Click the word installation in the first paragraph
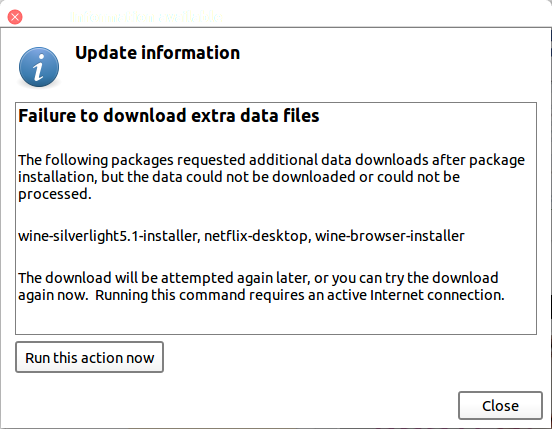Viewport: 552px width, 429px height. 57,177
